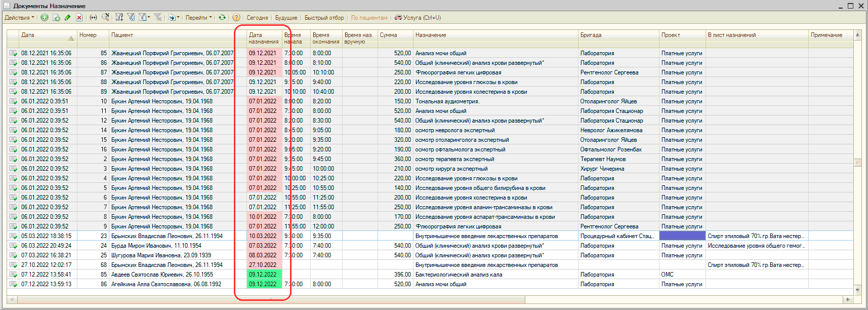
Task: Toggle the Будущие filter
Action: [286, 18]
